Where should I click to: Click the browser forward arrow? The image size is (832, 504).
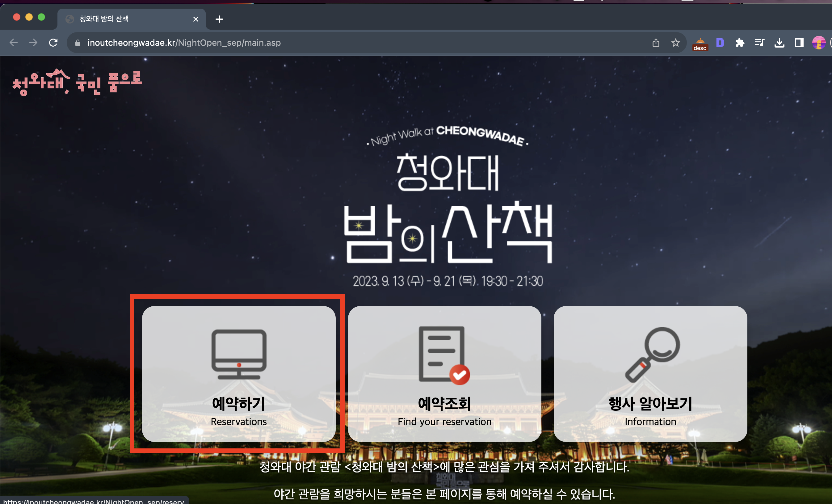tap(33, 43)
